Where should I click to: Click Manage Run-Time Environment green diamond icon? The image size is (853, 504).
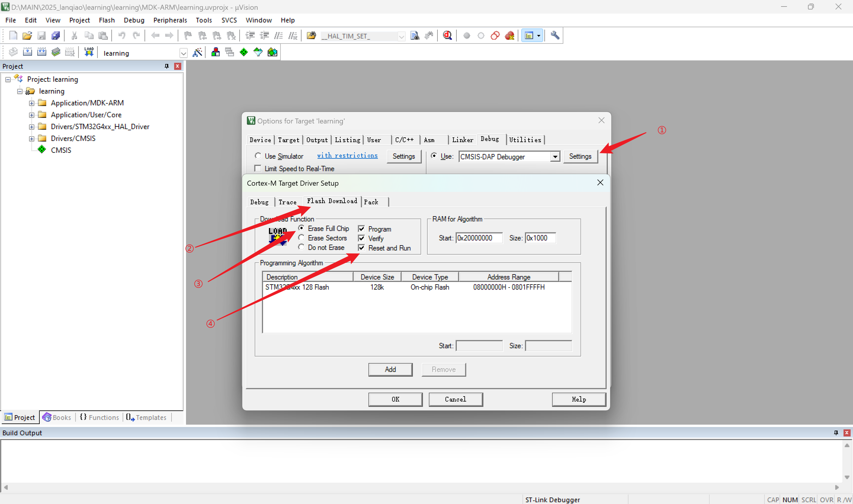pos(243,52)
